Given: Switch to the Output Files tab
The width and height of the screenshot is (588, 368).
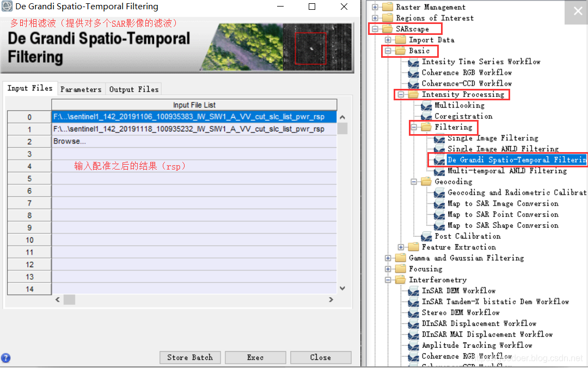Looking at the screenshot, I should point(134,89).
